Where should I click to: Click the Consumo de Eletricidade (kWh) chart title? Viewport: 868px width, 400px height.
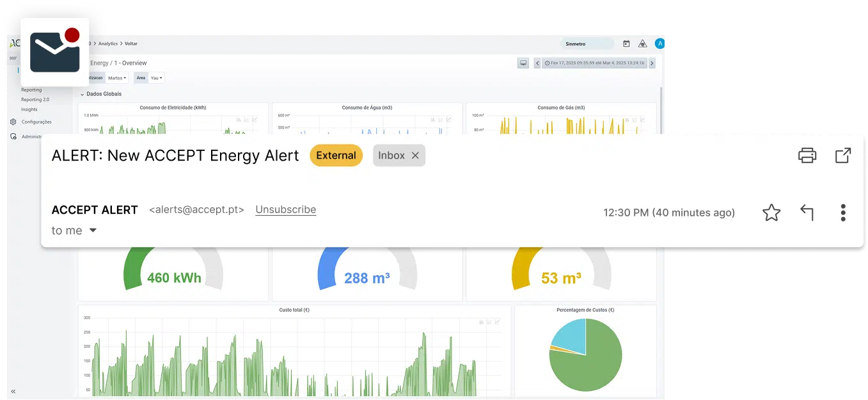pos(173,108)
